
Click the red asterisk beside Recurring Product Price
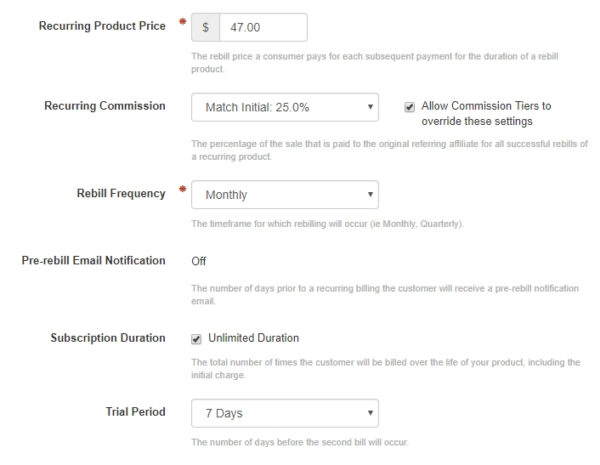[182, 22]
